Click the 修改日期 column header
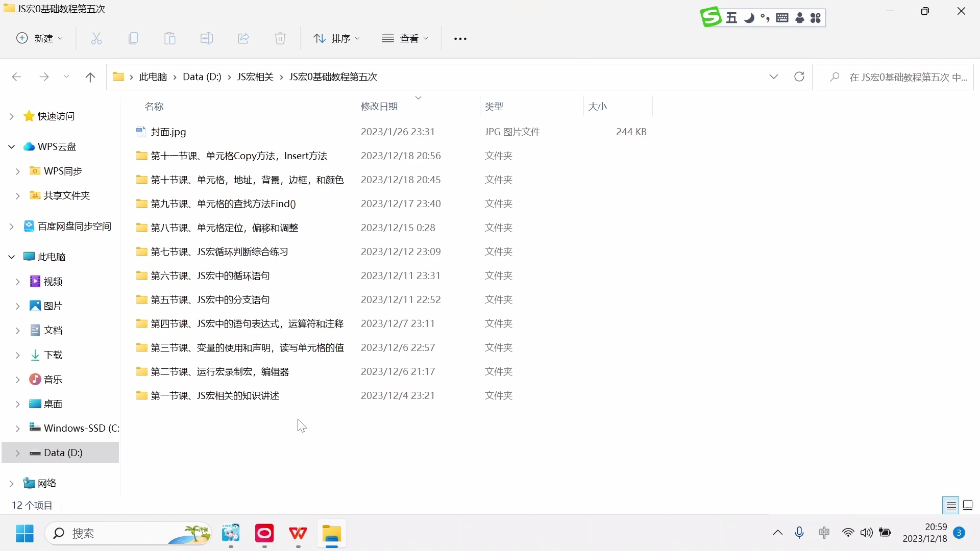 (379, 106)
